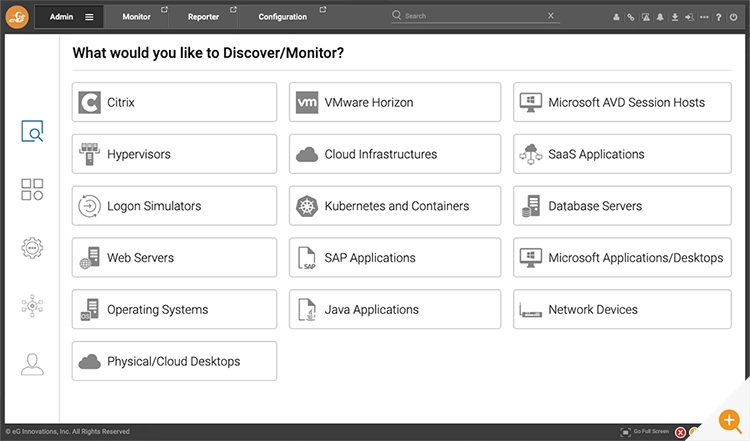Select the Network Devices tile
Viewport: 750px width, 441px height.
tap(622, 309)
